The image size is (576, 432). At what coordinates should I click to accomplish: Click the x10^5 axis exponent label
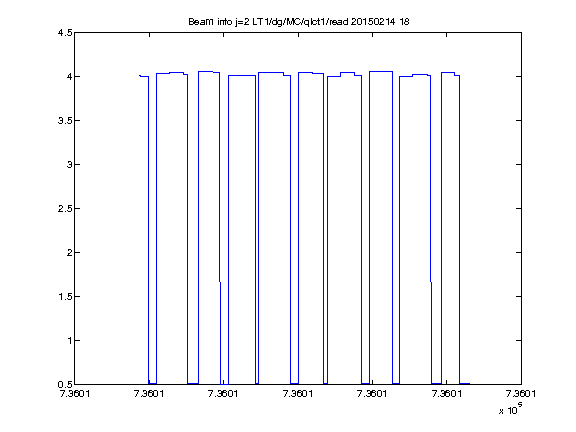coord(510,409)
